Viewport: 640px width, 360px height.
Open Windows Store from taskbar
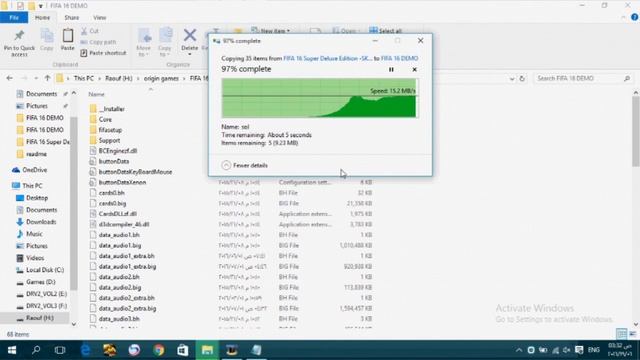tap(183, 350)
